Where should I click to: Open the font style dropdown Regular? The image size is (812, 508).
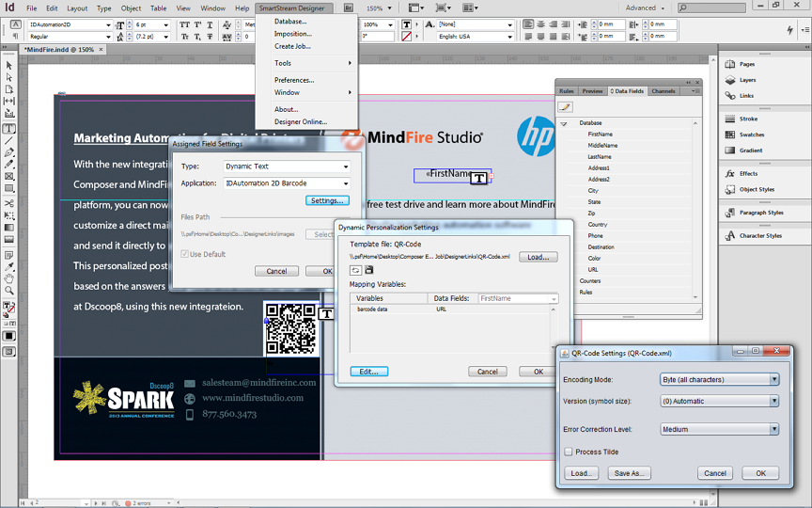[70, 37]
